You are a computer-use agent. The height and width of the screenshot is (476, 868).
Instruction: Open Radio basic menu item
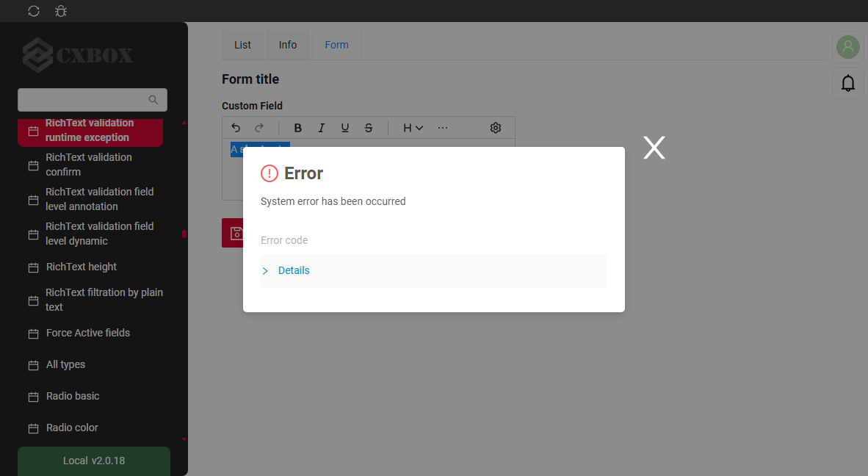coord(90,396)
